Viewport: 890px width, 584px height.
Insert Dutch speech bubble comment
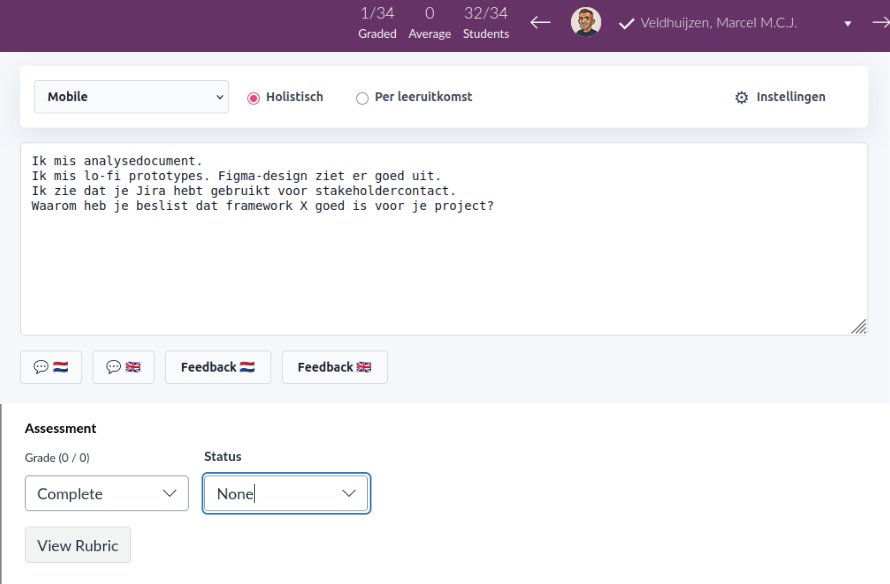pos(51,367)
